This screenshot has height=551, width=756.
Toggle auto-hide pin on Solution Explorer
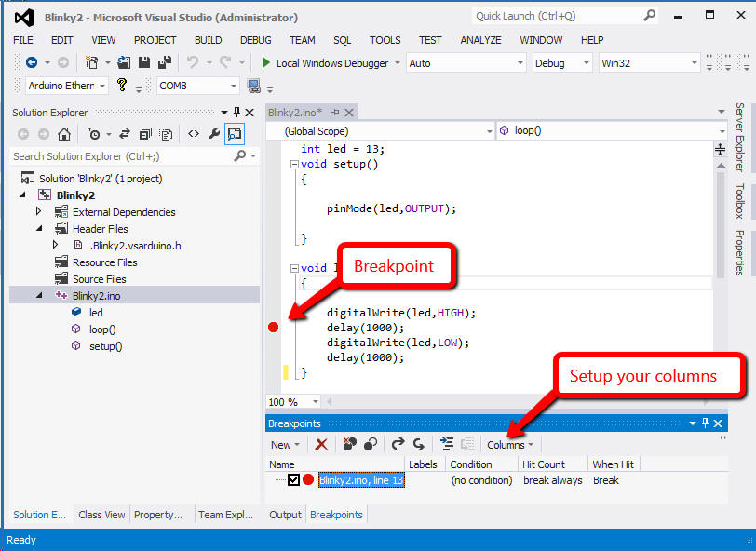pyautogui.click(x=236, y=113)
